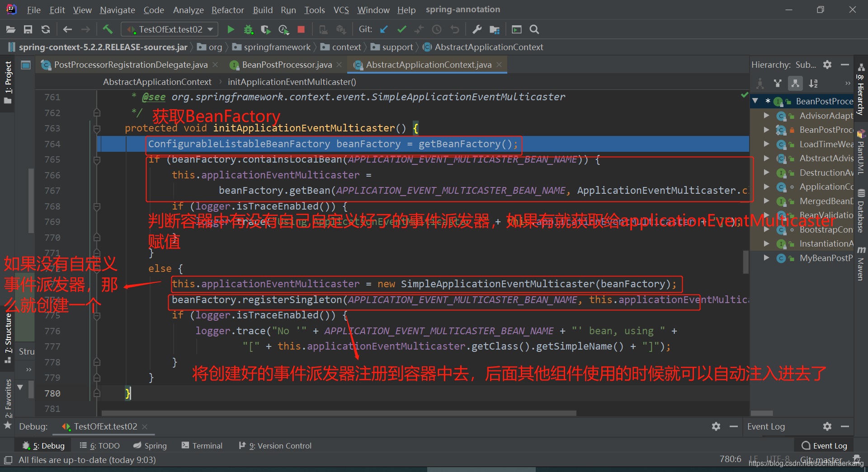Expand LoadTimeWea hierarchy node
This screenshot has height=472, width=868.
pos(766,144)
